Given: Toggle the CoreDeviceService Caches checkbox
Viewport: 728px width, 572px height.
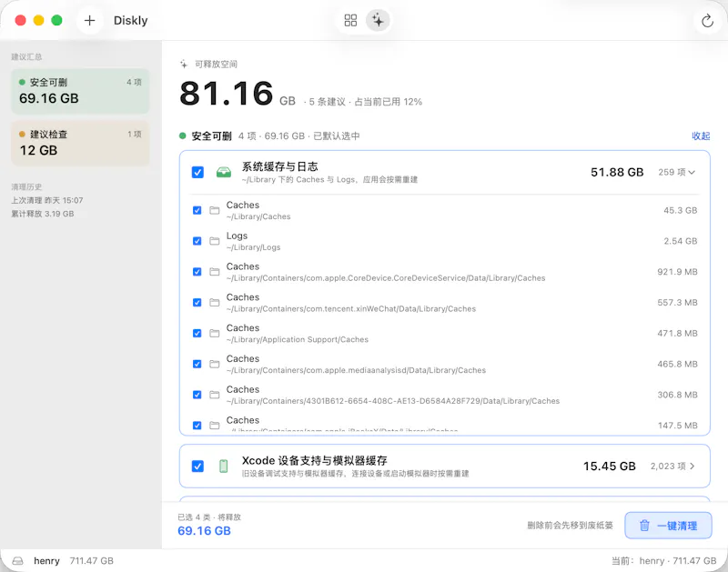Looking at the screenshot, I should point(197,272).
